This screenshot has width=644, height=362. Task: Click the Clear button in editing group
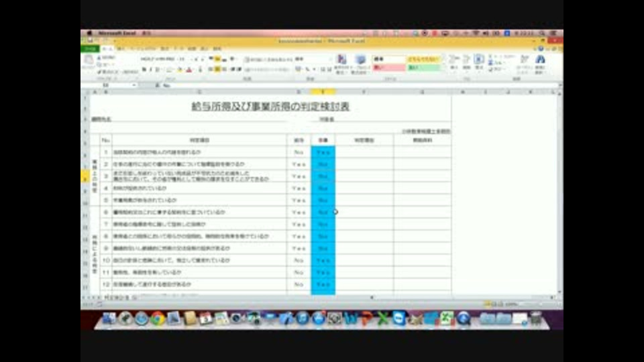click(x=497, y=69)
